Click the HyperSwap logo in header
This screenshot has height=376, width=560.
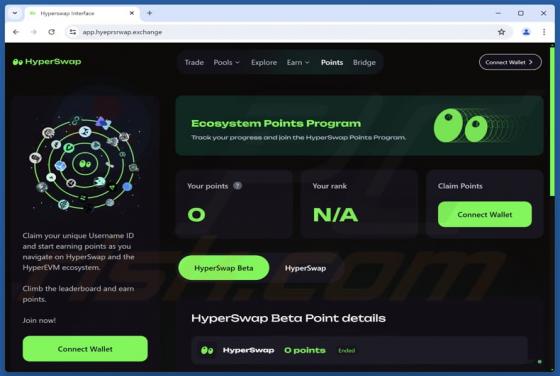47,62
